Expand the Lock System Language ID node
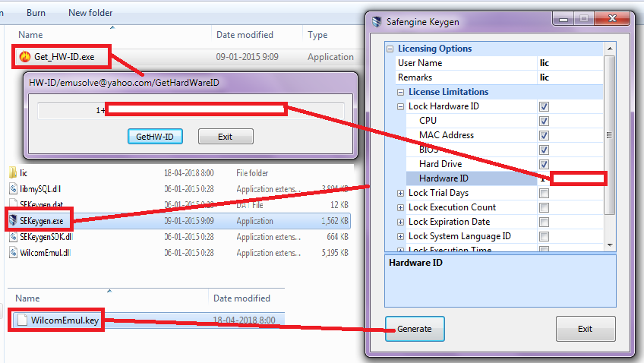The image size is (644, 363). point(400,236)
